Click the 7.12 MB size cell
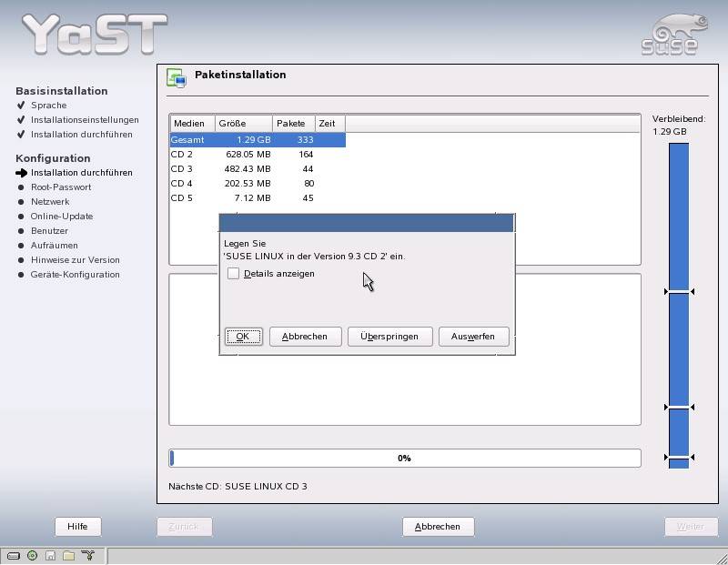Viewport: 728px width, 565px height. (x=253, y=197)
